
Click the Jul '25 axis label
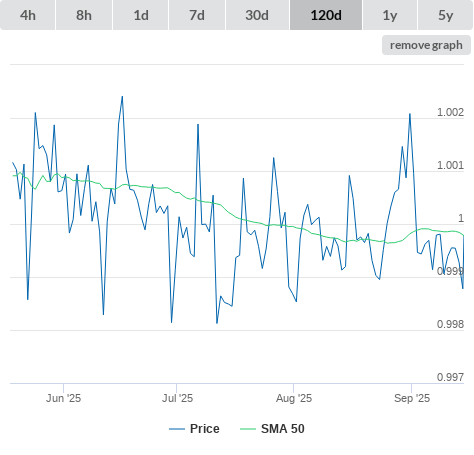(x=177, y=398)
